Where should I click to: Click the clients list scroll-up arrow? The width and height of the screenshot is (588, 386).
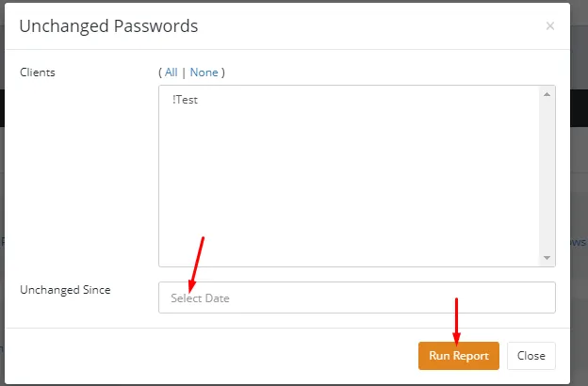pos(547,93)
